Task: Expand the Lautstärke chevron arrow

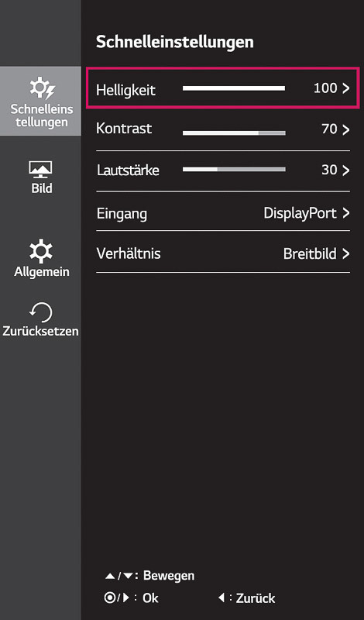Action: tap(346, 170)
